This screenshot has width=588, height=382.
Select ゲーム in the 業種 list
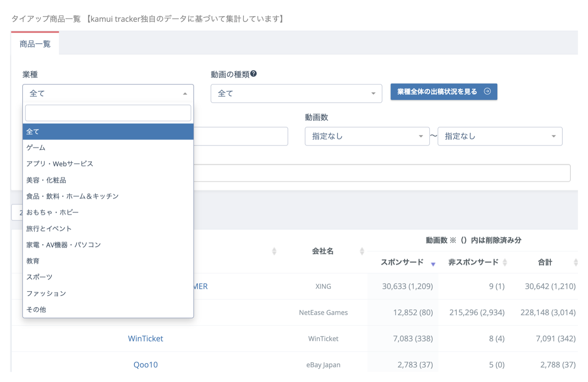pyautogui.click(x=108, y=148)
